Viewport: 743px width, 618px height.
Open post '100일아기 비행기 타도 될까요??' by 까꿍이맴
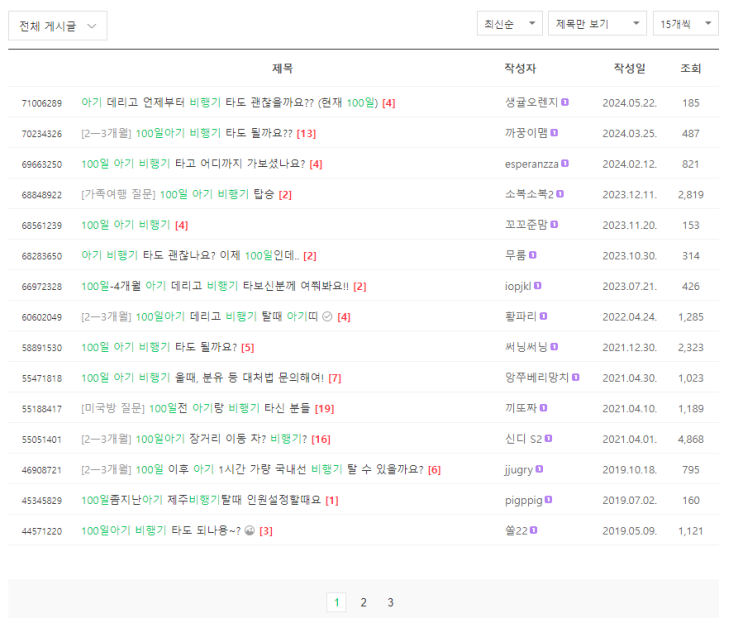click(x=214, y=133)
